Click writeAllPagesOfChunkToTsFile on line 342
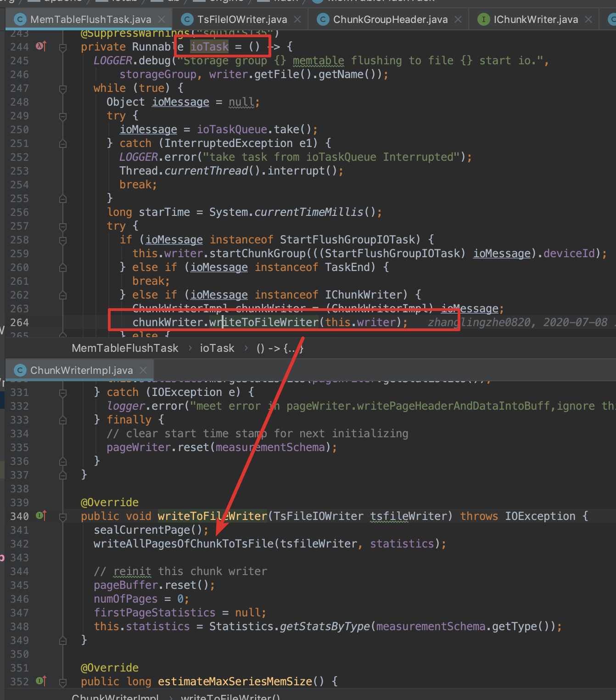The height and width of the screenshot is (700, 616). [184, 543]
